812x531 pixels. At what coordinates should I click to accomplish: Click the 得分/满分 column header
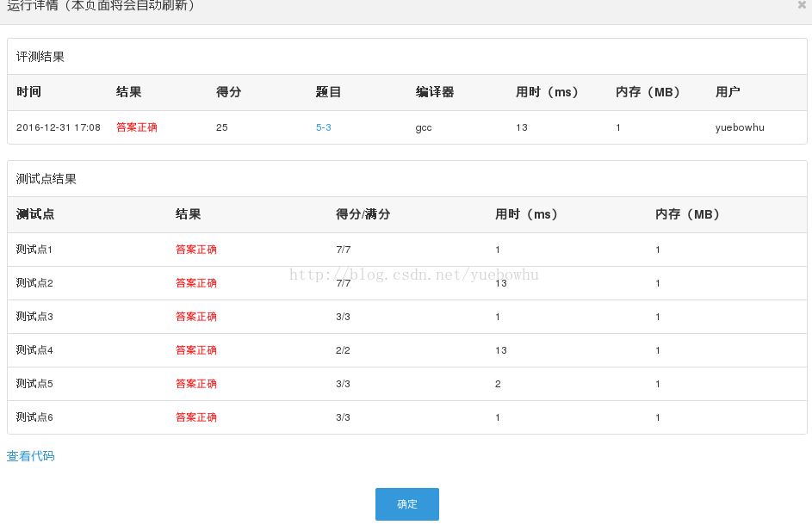tap(363, 214)
